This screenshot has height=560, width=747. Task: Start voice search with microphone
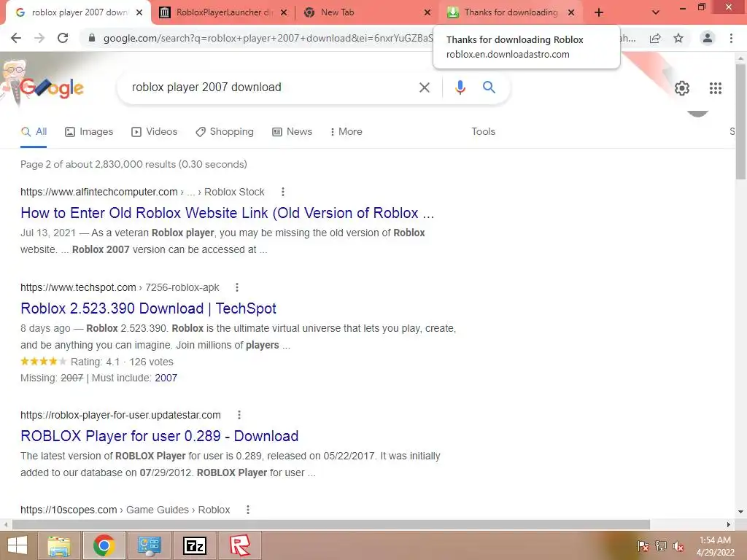point(460,87)
